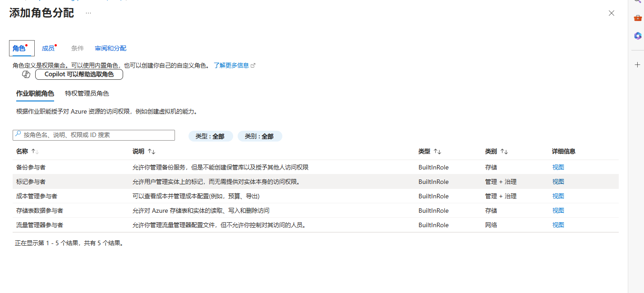
Task: Click 存储 category in 备份参与者 row
Action: pos(491,167)
